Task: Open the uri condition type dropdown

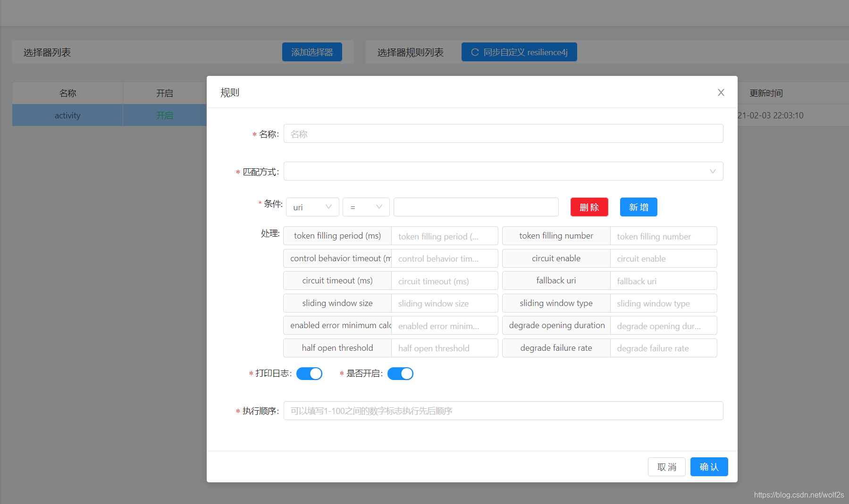Action: (x=312, y=207)
